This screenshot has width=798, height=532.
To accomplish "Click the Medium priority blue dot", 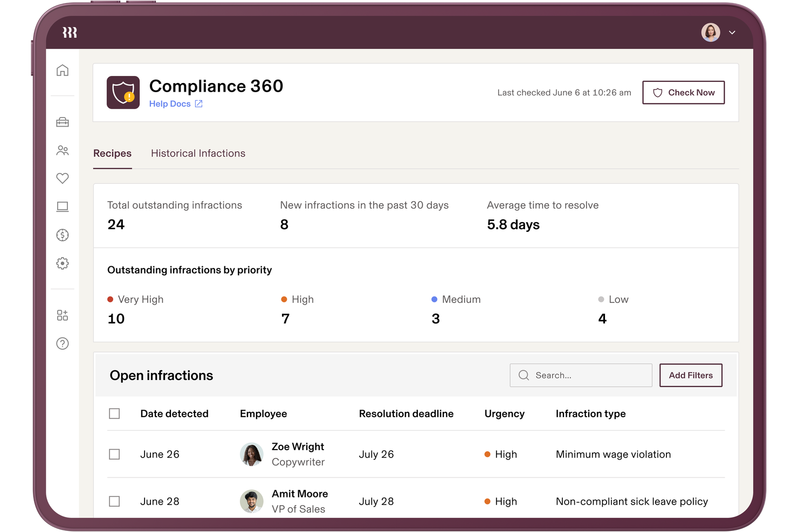I will [434, 299].
